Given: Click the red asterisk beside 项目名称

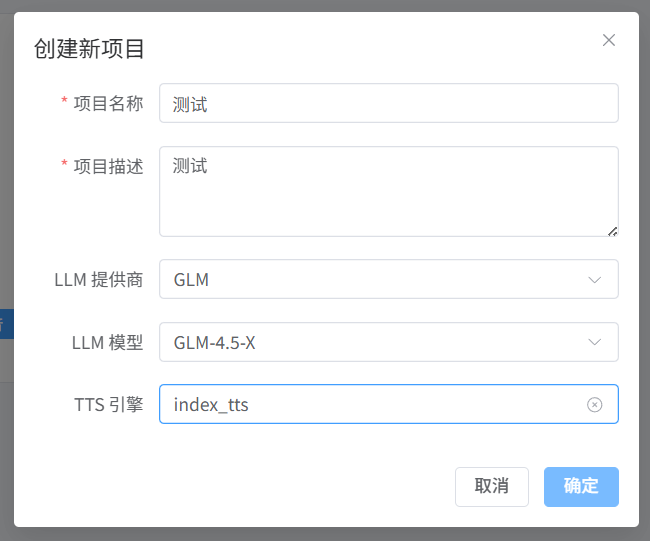Looking at the screenshot, I should 65,103.
